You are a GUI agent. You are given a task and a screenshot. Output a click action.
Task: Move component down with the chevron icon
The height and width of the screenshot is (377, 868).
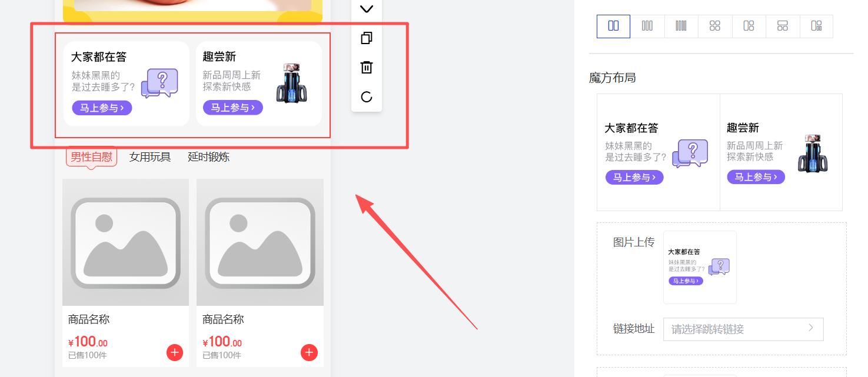tap(367, 9)
